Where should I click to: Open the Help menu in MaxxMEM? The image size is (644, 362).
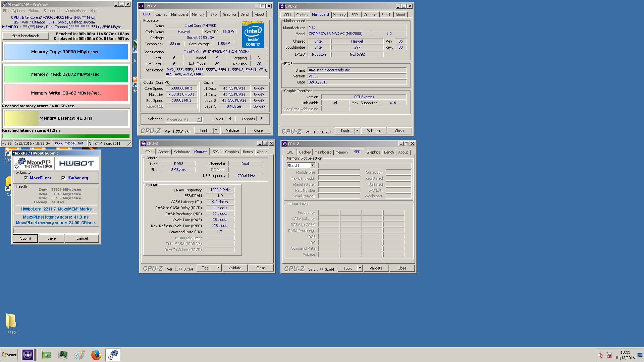tap(94, 11)
